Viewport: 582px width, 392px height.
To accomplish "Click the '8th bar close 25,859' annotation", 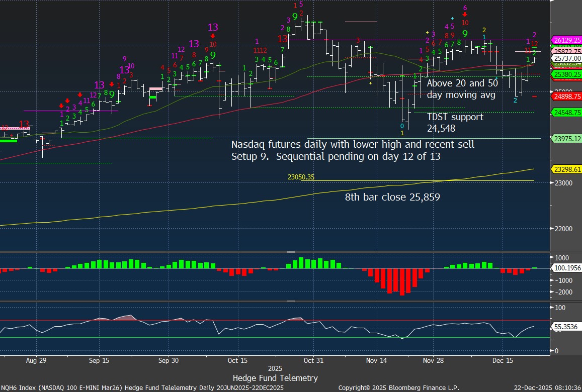I will (392, 198).
